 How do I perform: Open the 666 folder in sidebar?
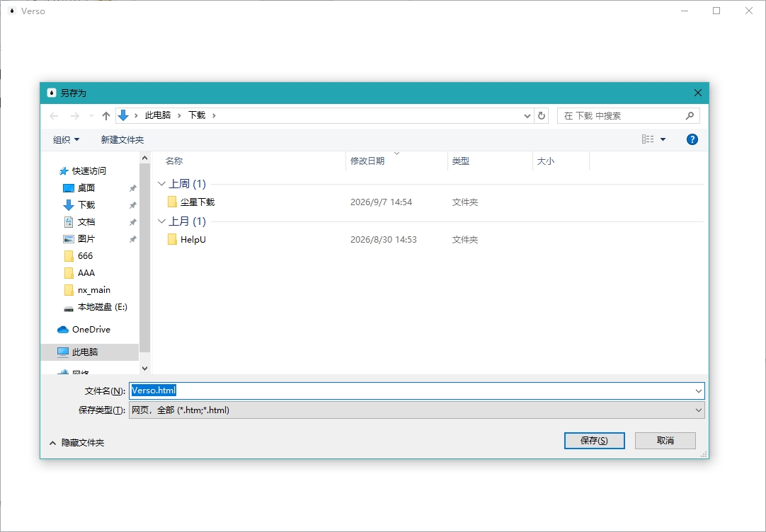coord(85,256)
